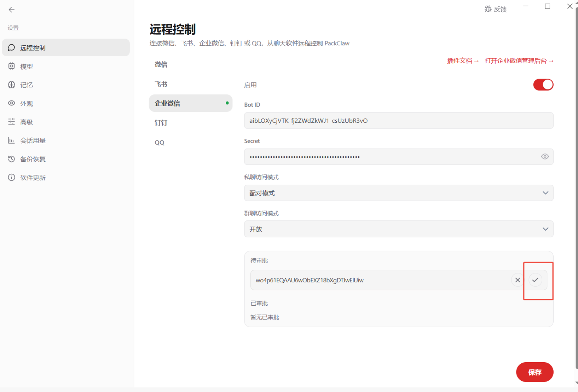
Task: Click into the Secret field
Action: point(399,156)
